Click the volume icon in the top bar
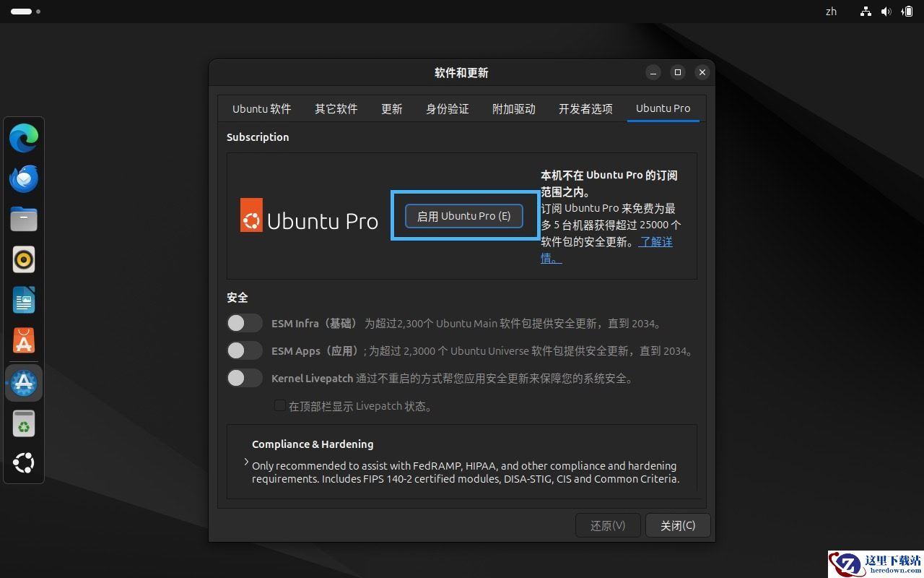The height and width of the screenshot is (578, 924). coord(886,12)
